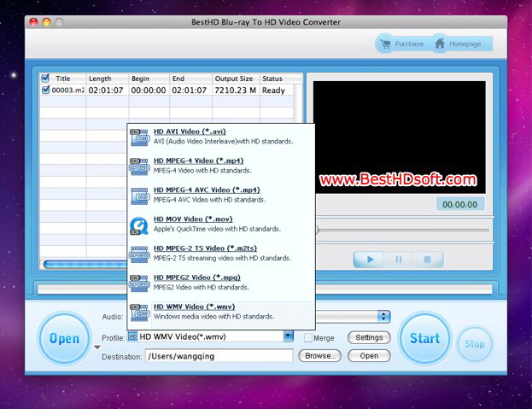Uncheck the 00003.m2ts title checkbox
The height and width of the screenshot is (409, 532).
[x=45, y=90]
